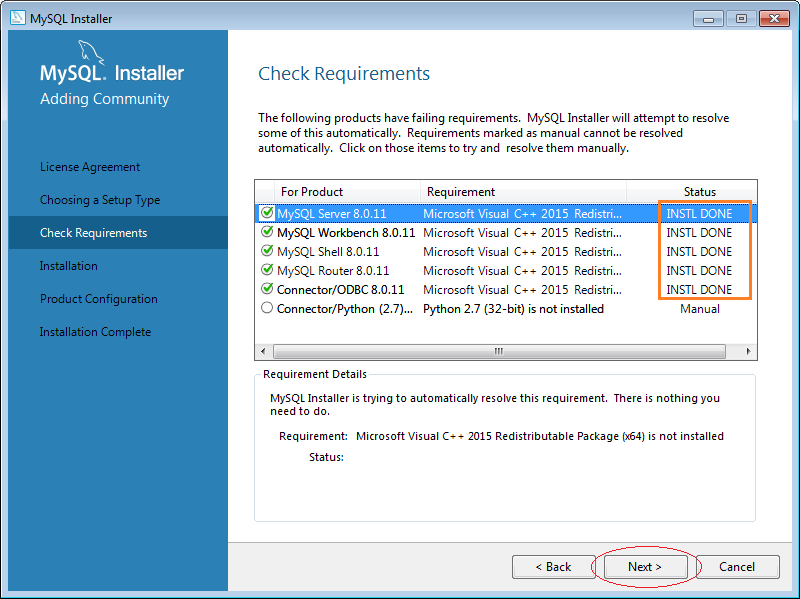This screenshot has width=800, height=599.
Task: Click the Manual status cell
Action: (699, 309)
